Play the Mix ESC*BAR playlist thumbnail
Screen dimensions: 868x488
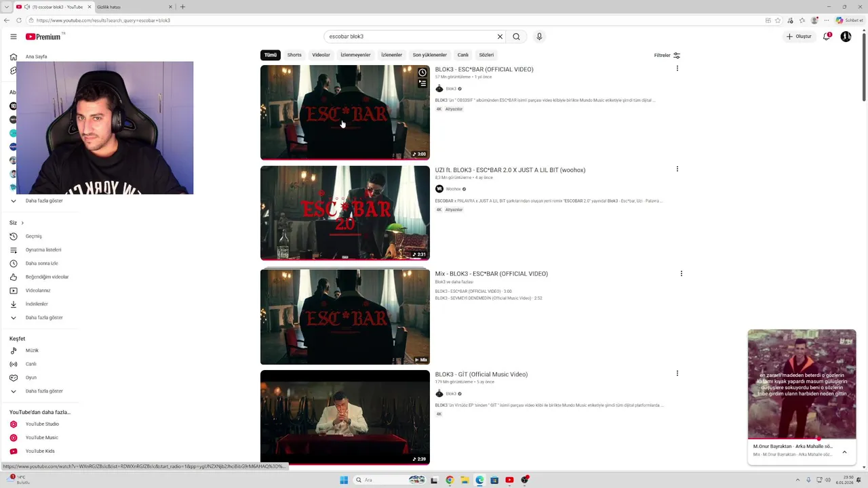pyautogui.click(x=345, y=317)
